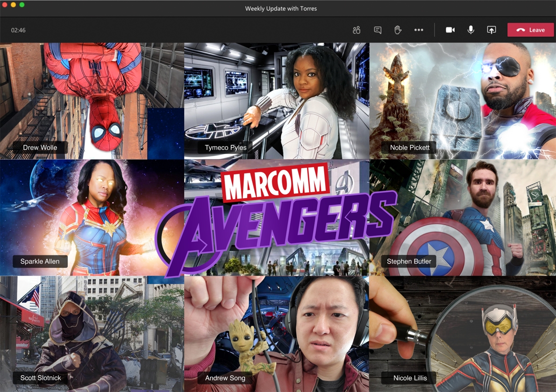The image size is (556, 392).
Task: Select Nicole Lillis' video tile
Action: tap(463, 334)
